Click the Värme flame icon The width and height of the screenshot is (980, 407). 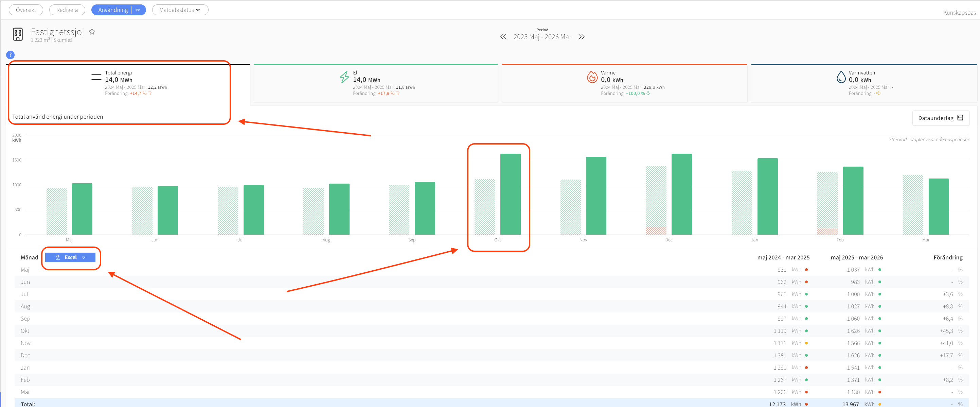coord(592,77)
